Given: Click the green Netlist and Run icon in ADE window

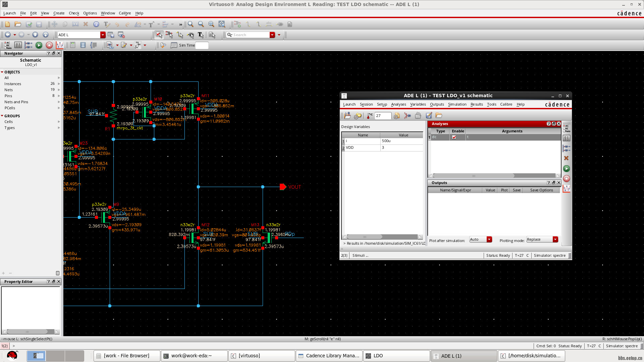Looking at the screenshot, I should [x=566, y=169].
